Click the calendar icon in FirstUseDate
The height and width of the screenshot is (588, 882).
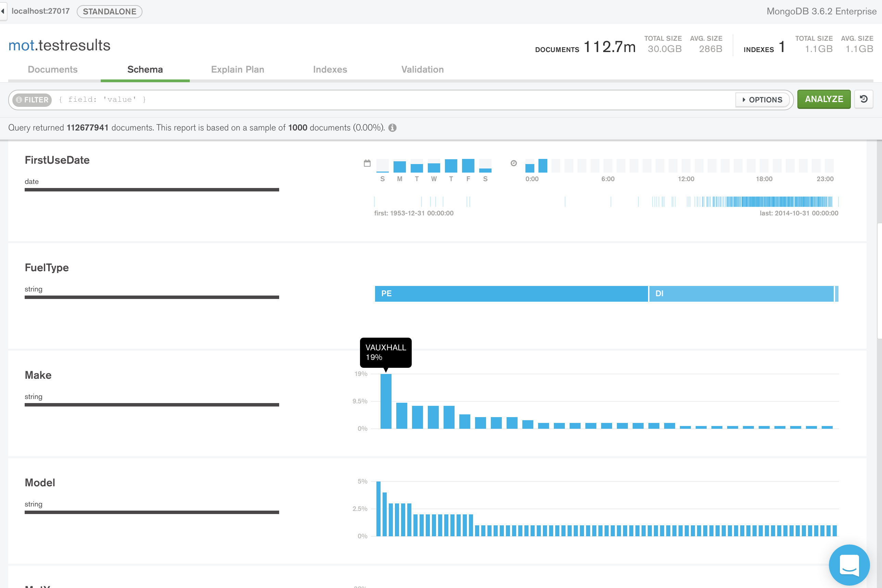367,163
